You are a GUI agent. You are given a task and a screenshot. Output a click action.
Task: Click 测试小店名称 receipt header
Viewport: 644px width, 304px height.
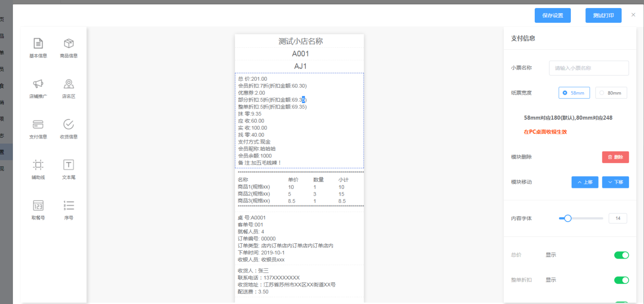(x=301, y=41)
